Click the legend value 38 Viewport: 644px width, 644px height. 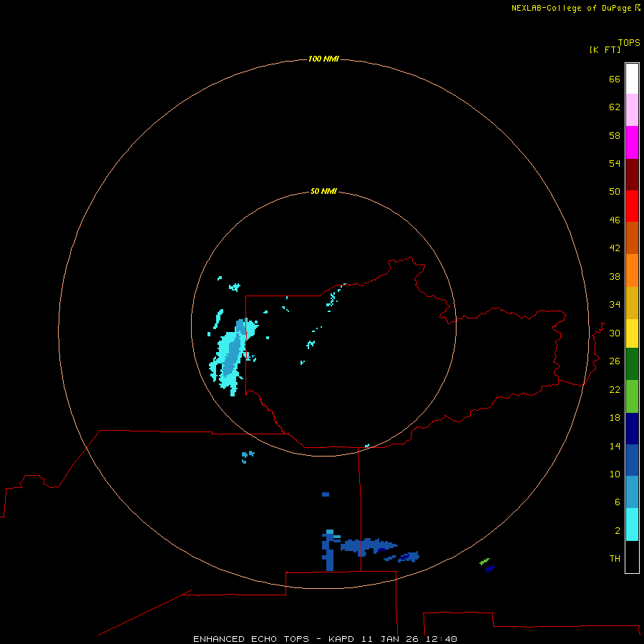[615, 276]
